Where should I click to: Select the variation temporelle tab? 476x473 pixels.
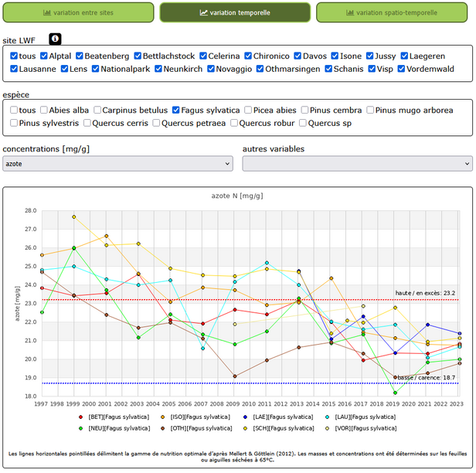pos(235,12)
